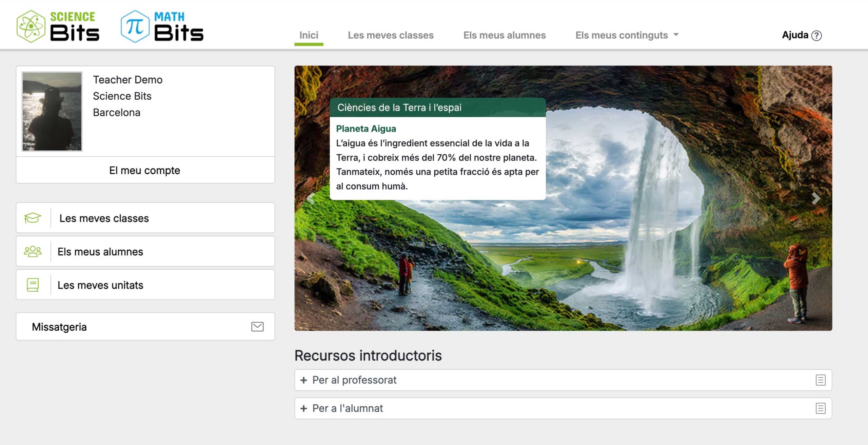Open El meu compte button

point(145,170)
